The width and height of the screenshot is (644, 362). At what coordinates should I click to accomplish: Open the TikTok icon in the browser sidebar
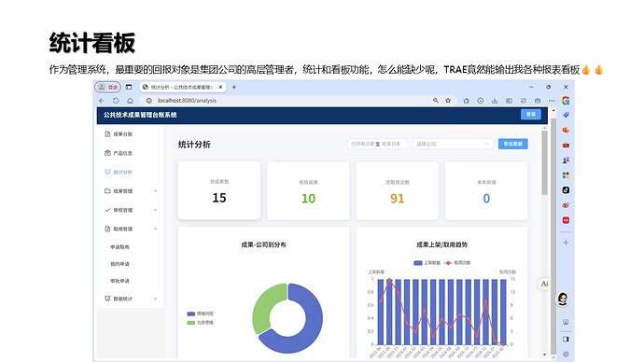566,190
